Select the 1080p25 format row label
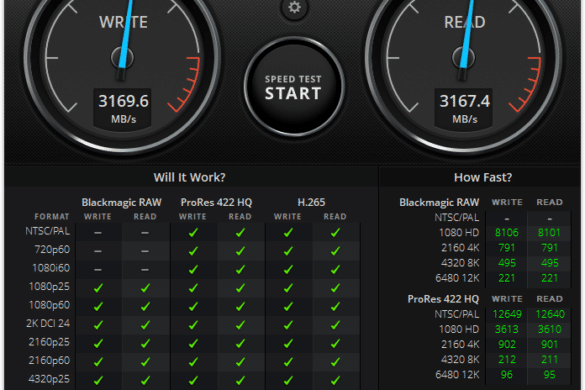Viewport: 585px width, 390px height. (49, 287)
